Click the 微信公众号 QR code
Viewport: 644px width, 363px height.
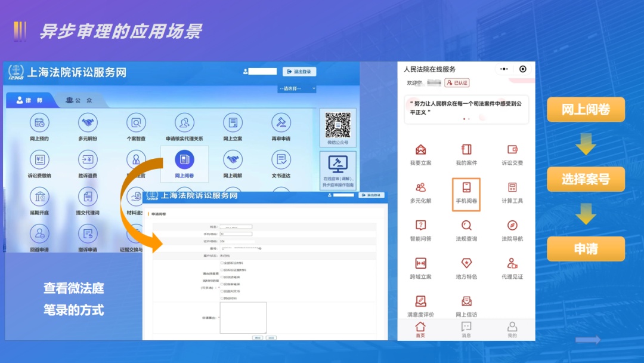(338, 125)
